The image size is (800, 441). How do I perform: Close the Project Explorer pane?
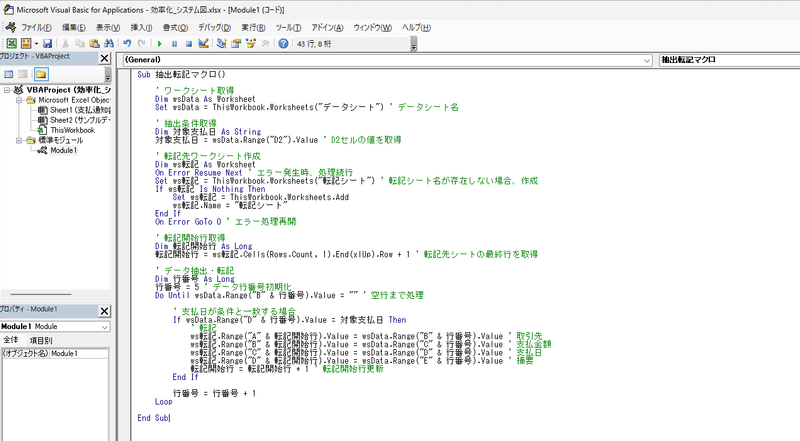click(105, 58)
